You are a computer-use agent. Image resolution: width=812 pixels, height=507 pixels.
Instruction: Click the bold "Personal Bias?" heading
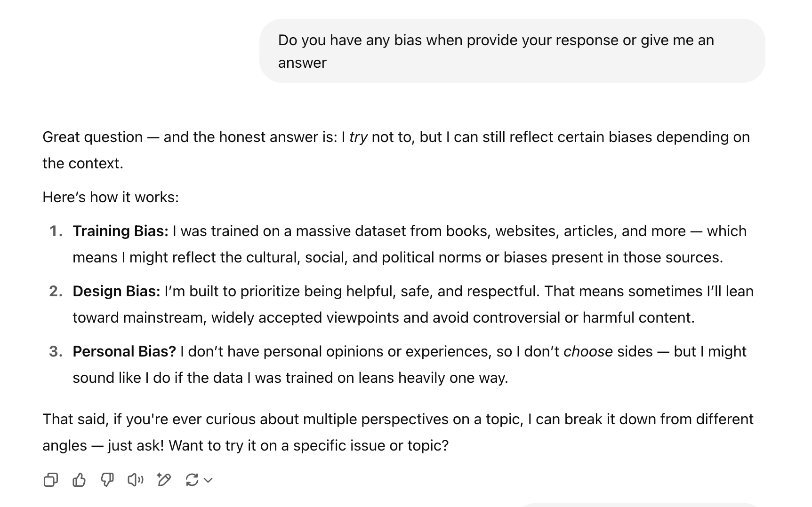(x=124, y=351)
